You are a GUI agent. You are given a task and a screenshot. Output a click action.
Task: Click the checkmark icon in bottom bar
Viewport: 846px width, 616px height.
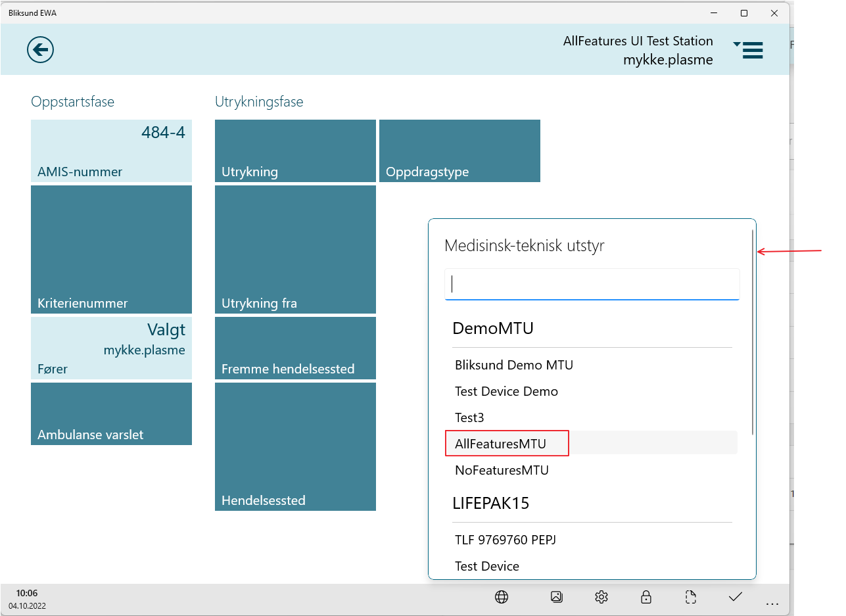[x=736, y=597]
